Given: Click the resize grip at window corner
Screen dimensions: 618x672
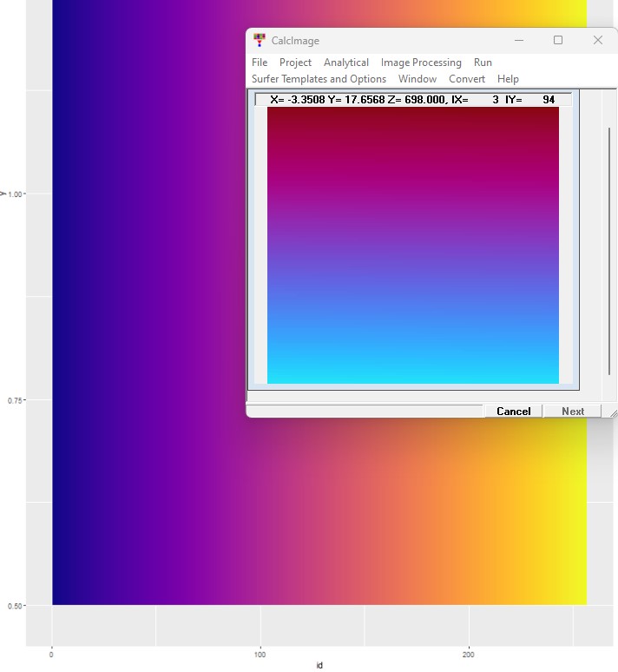Looking at the screenshot, I should 613,412.
